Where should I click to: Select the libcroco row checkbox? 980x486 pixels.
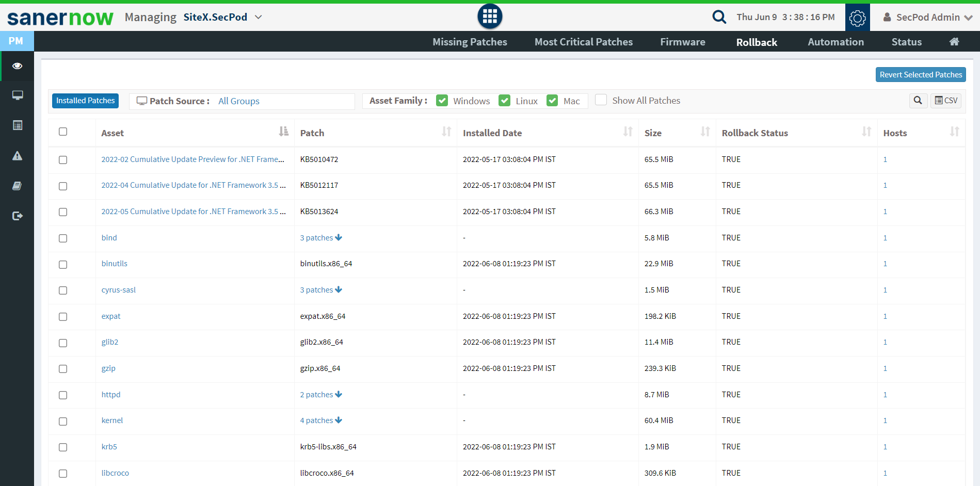pyautogui.click(x=63, y=474)
